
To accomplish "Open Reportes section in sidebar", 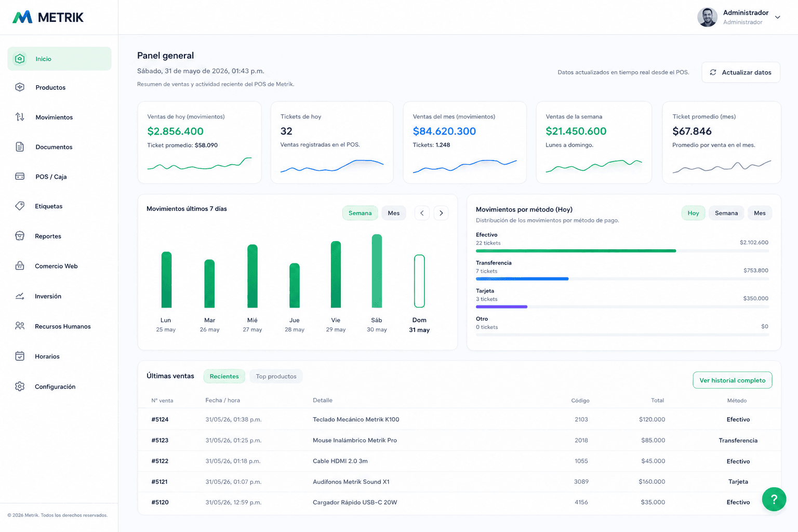I will coord(59,236).
